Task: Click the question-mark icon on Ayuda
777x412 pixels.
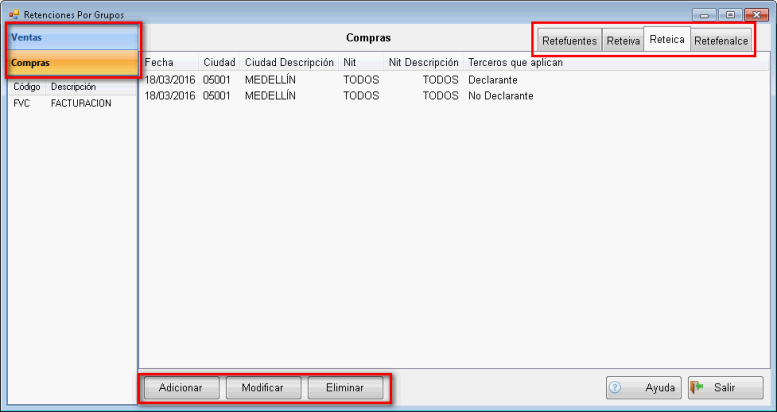Action: tap(616, 388)
